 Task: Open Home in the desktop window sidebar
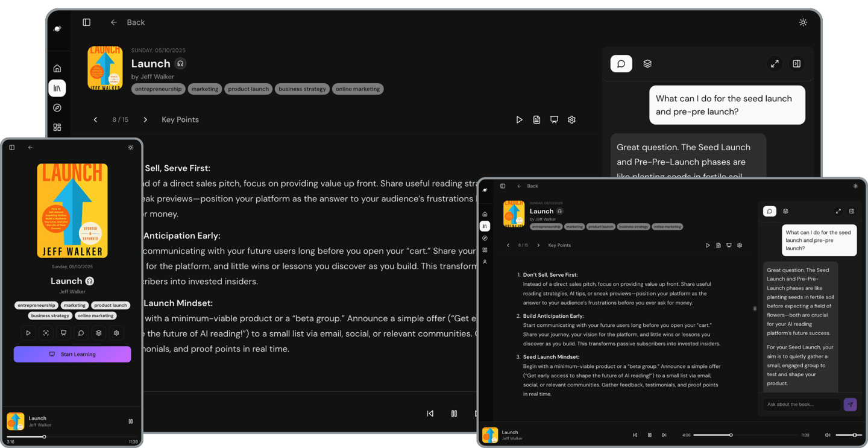coord(57,69)
